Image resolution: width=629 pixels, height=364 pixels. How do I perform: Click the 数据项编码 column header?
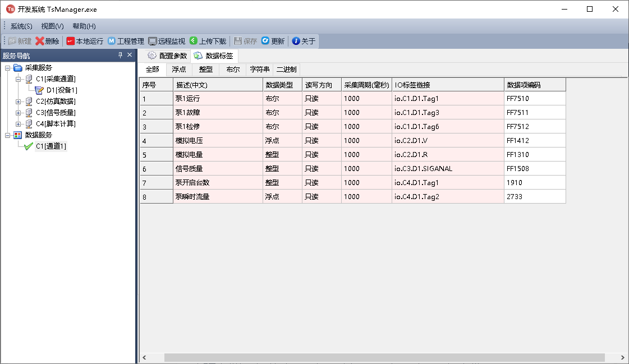click(534, 85)
